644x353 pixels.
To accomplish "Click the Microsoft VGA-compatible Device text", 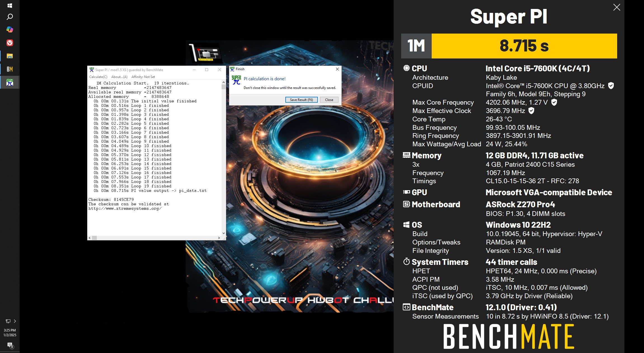I will [x=549, y=192].
